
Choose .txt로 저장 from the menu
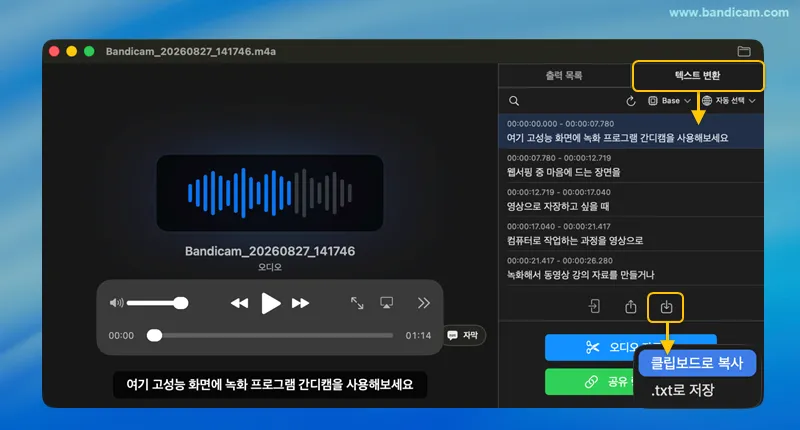pyautogui.click(x=682, y=390)
